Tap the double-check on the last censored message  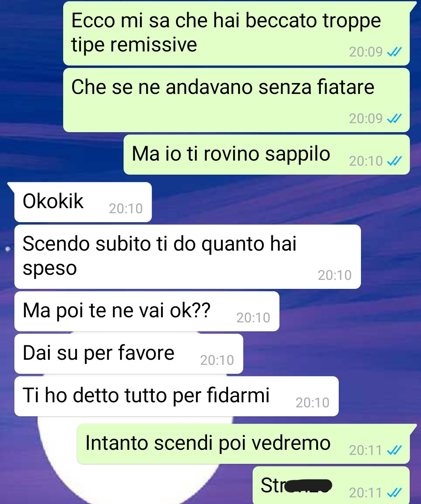pos(394,493)
